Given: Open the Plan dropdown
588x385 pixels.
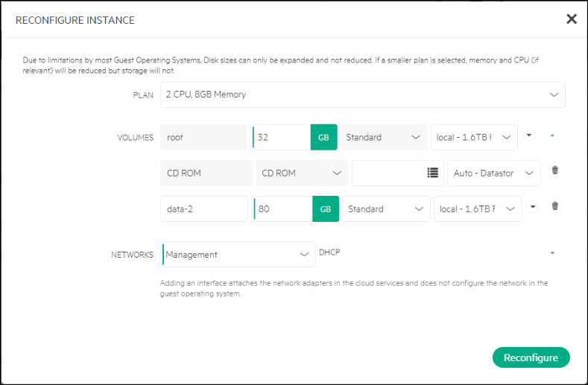Looking at the screenshot, I should [362, 95].
